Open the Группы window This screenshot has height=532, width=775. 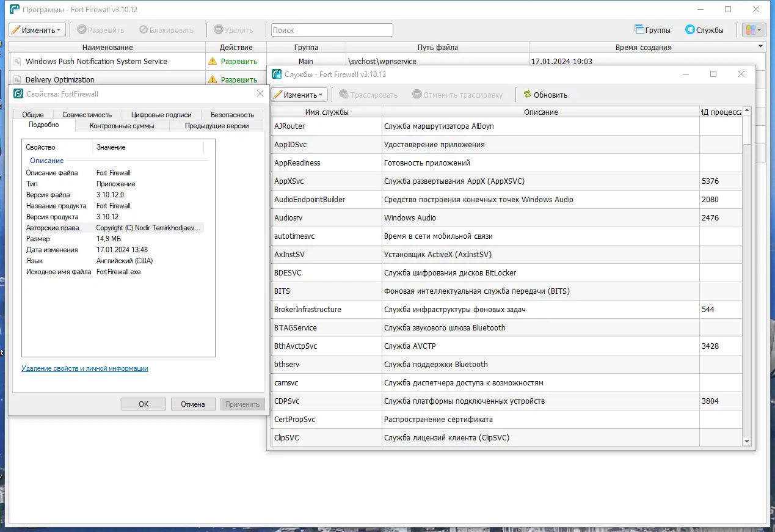tap(652, 30)
